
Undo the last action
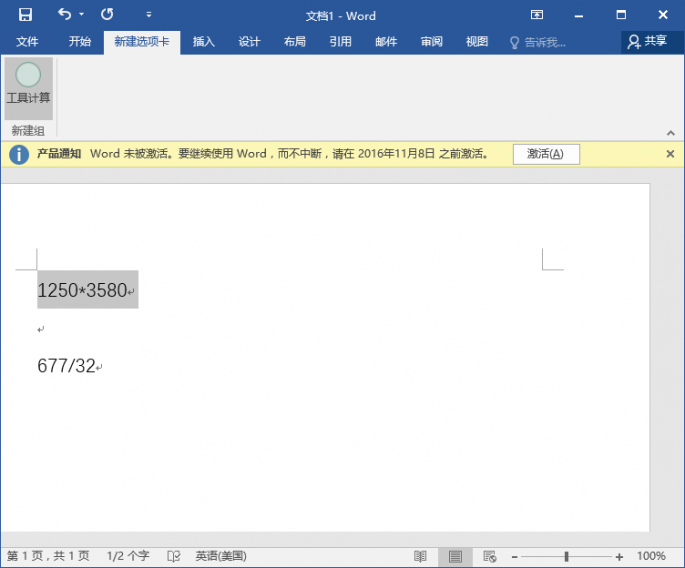pos(65,15)
